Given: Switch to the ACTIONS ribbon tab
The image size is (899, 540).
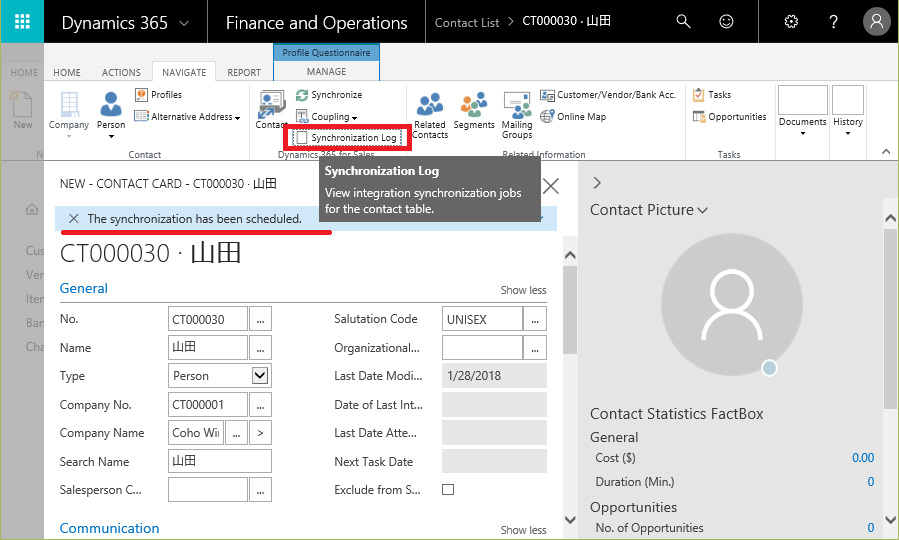Looking at the screenshot, I should (121, 72).
